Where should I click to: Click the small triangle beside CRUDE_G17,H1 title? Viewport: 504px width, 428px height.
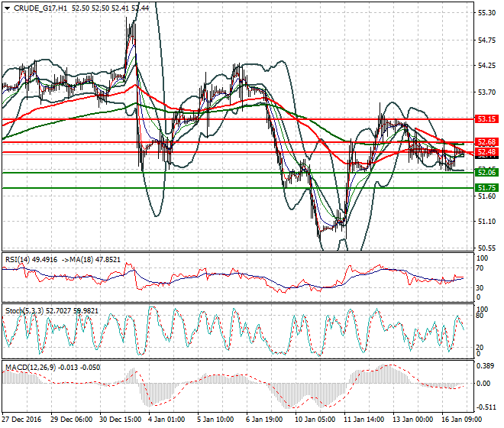click(x=7, y=8)
